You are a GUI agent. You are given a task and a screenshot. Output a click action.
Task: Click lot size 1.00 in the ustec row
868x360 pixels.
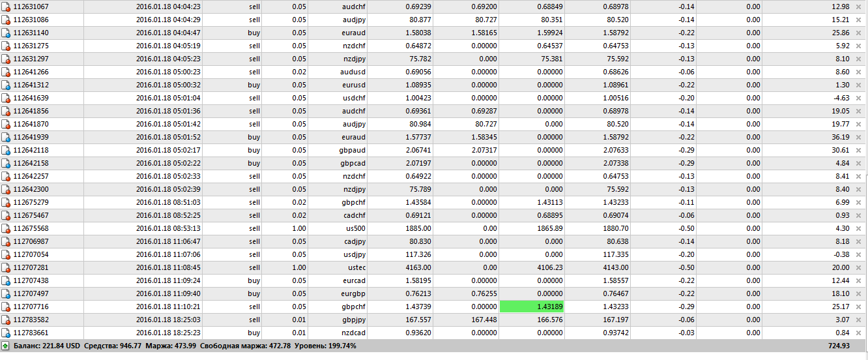click(299, 267)
